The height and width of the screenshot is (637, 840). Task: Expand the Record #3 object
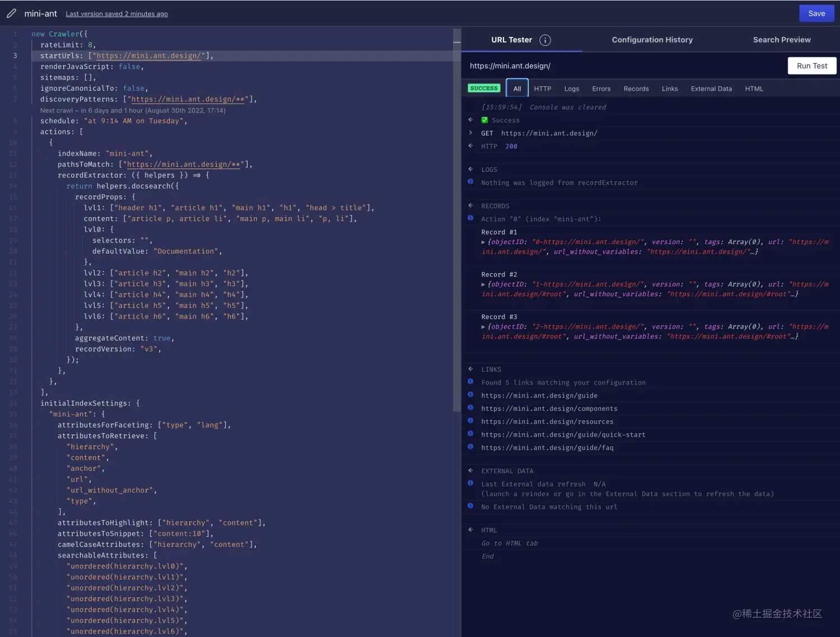pos(483,327)
